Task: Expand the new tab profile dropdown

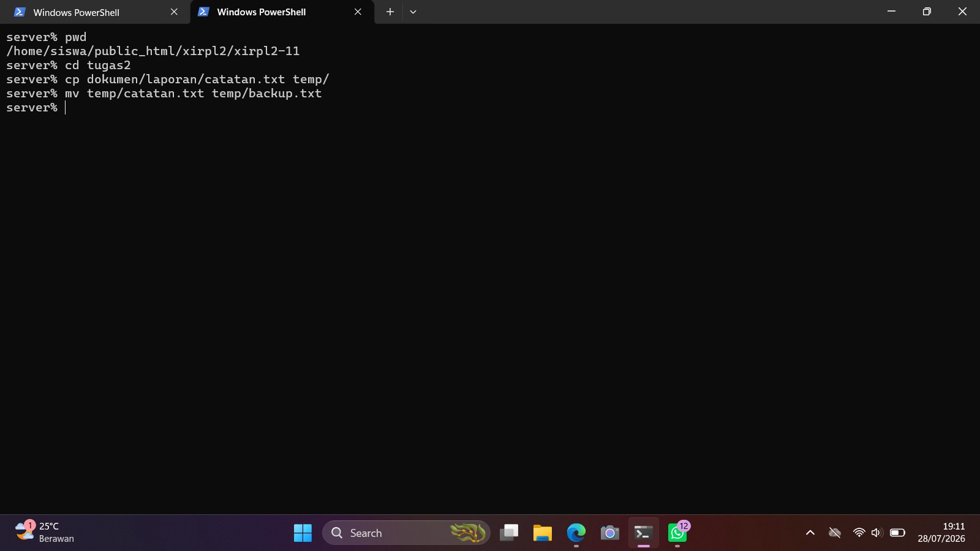Action: click(413, 12)
